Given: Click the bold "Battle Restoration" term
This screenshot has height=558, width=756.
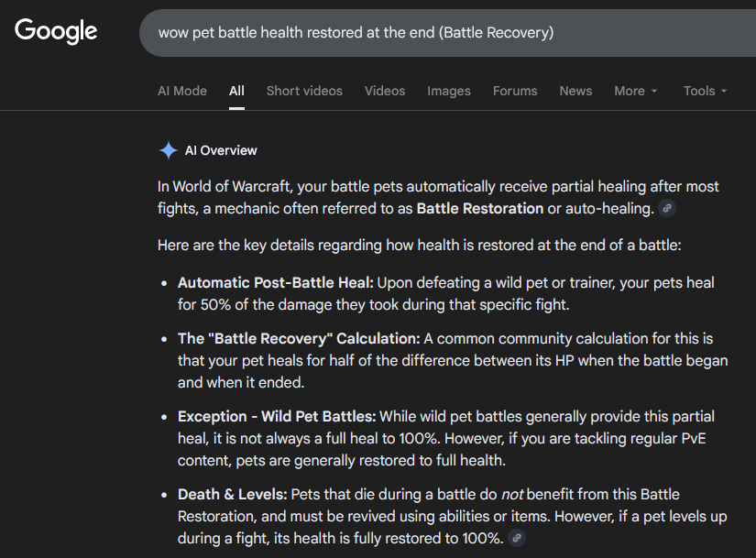Looking at the screenshot, I should (479, 208).
